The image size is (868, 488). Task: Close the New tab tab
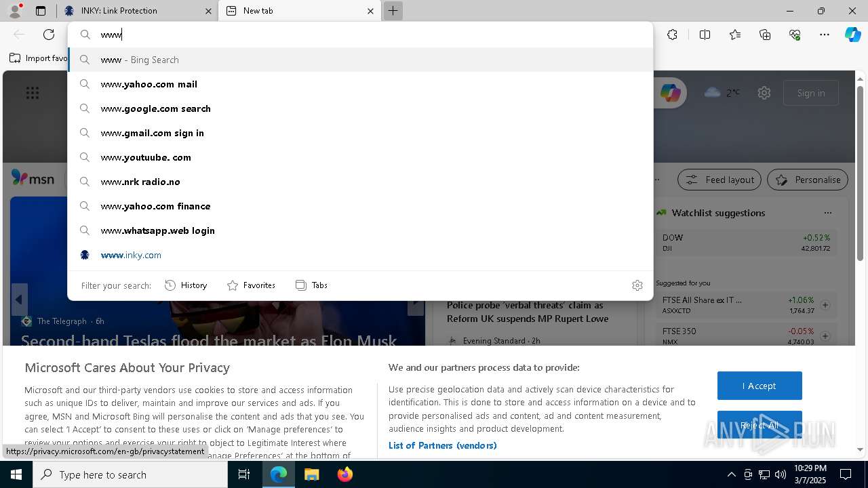click(x=370, y=11)
